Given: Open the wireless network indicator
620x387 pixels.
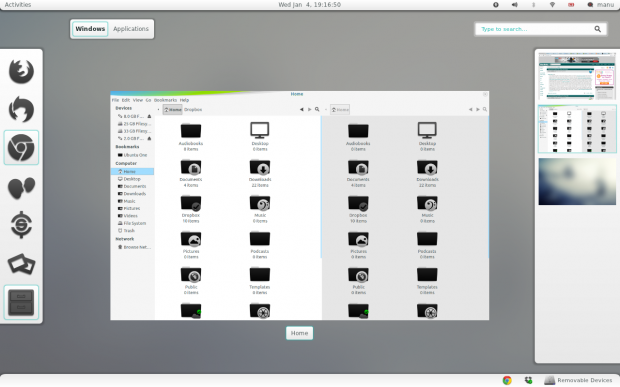Looking at the screenshot, I should point(552,5).
